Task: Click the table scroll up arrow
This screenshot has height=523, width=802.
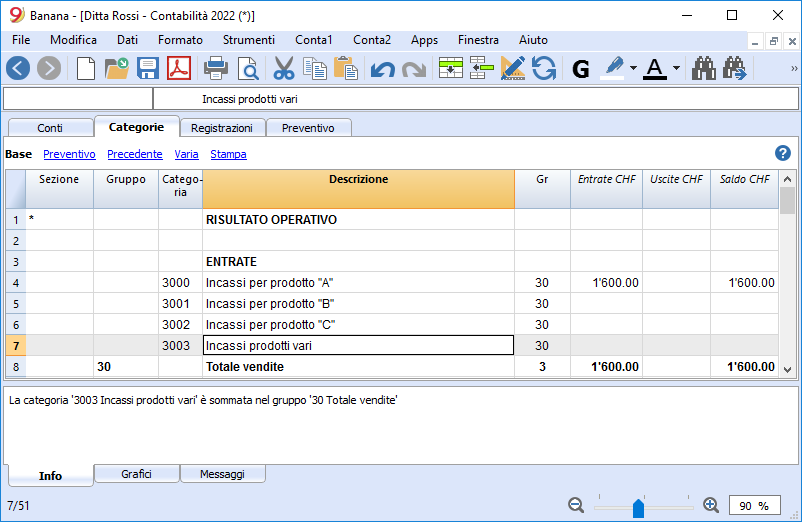Action: [x=788, y=179]
